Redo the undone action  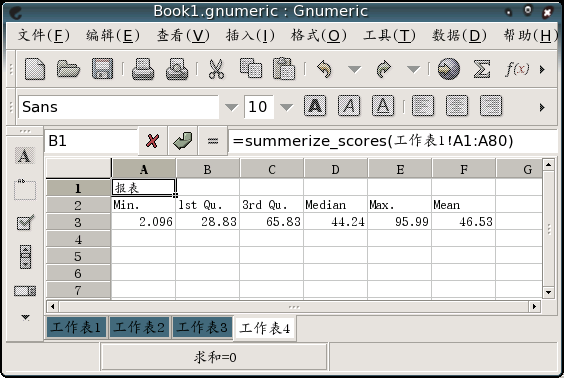383,69
